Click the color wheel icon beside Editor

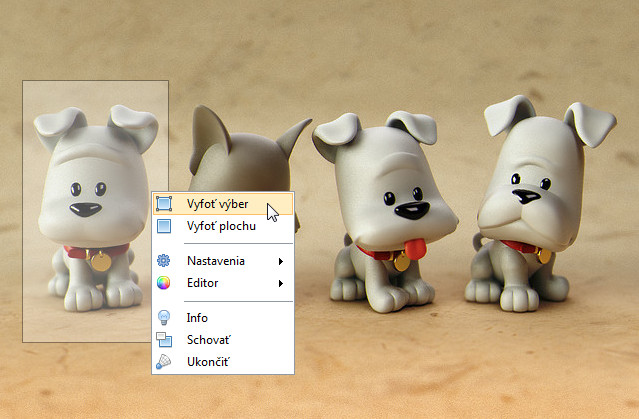[163, 283]
